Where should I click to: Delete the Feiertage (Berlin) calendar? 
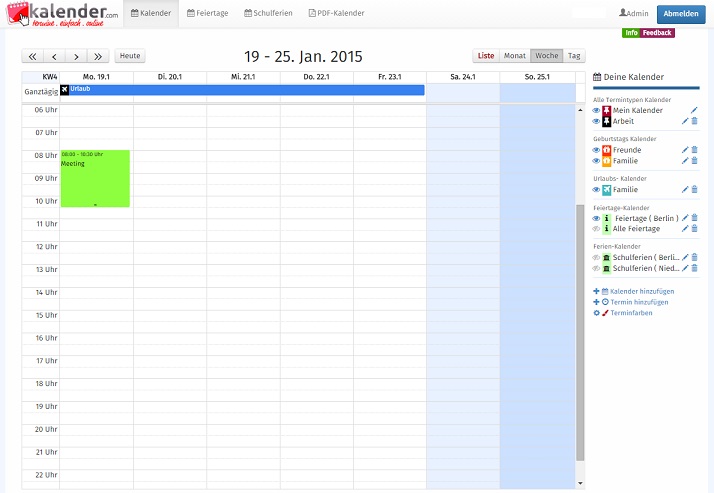(694, 218)
